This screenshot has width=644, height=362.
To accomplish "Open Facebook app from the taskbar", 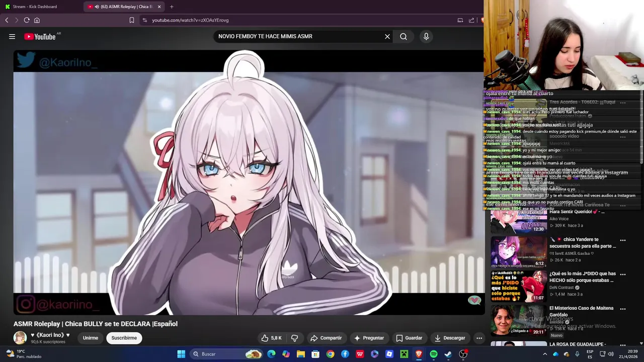I will [345, 354].
